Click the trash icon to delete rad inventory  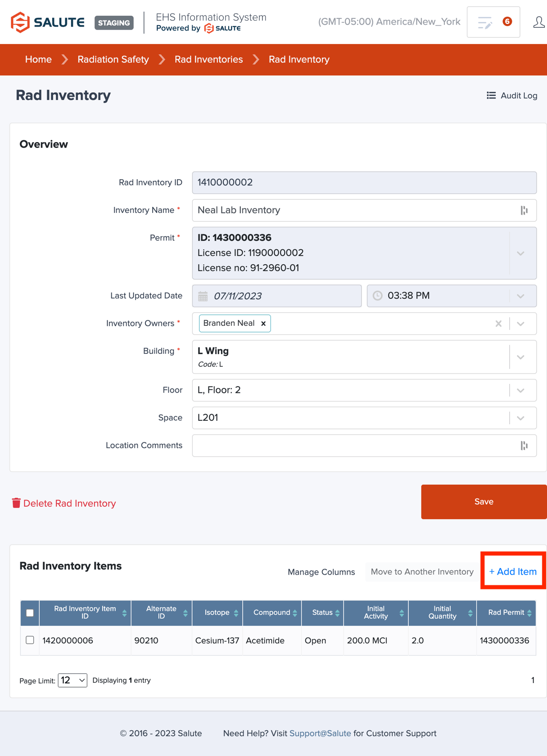(x=16, y=503)
